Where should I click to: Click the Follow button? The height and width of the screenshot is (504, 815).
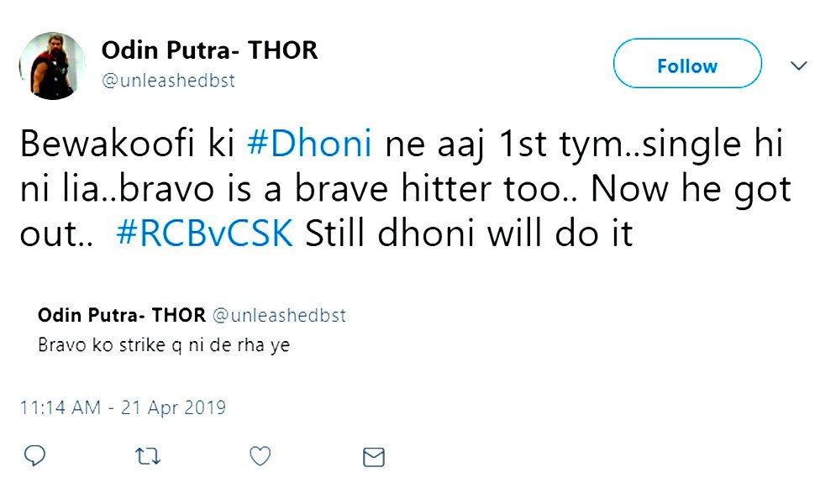click(686, 64)
